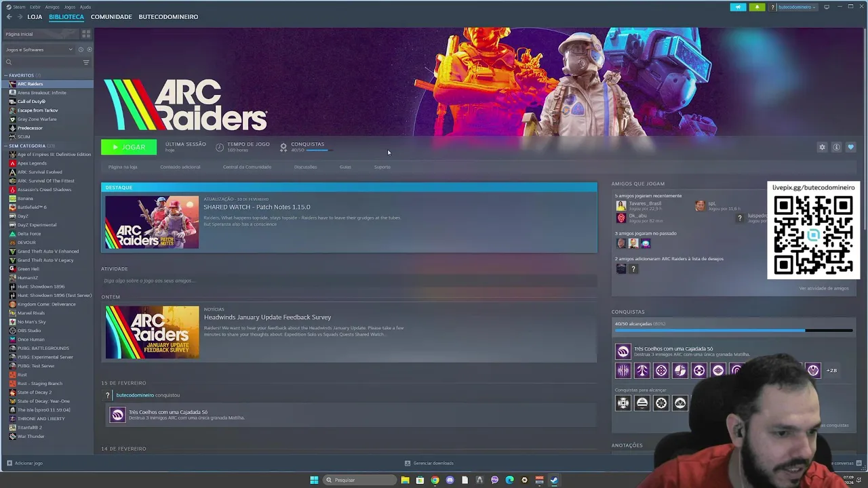The width and height of the screenshot is (868, 488).
Task: Switch to COMUNIDADE tab
Action: coord(111,16)
